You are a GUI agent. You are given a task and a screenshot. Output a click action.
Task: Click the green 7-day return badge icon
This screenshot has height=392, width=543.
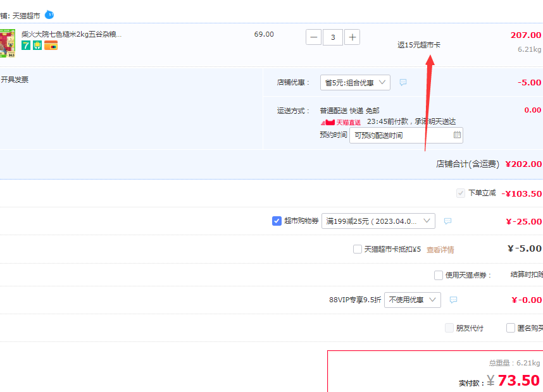tap(26, 46)
